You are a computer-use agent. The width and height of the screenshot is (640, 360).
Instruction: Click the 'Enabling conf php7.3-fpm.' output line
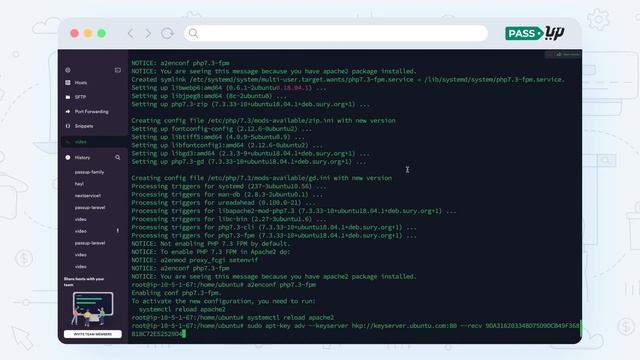click(x=176, y=293)
